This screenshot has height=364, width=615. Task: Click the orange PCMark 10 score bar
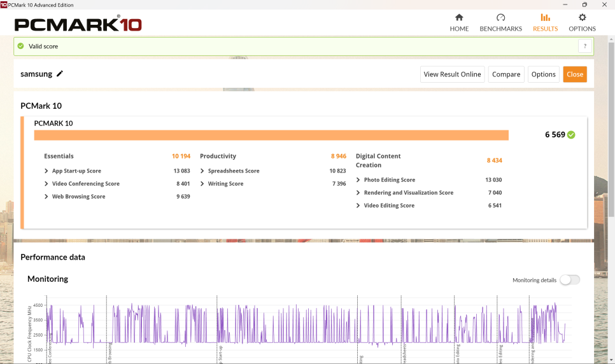[x=271, y=135]
